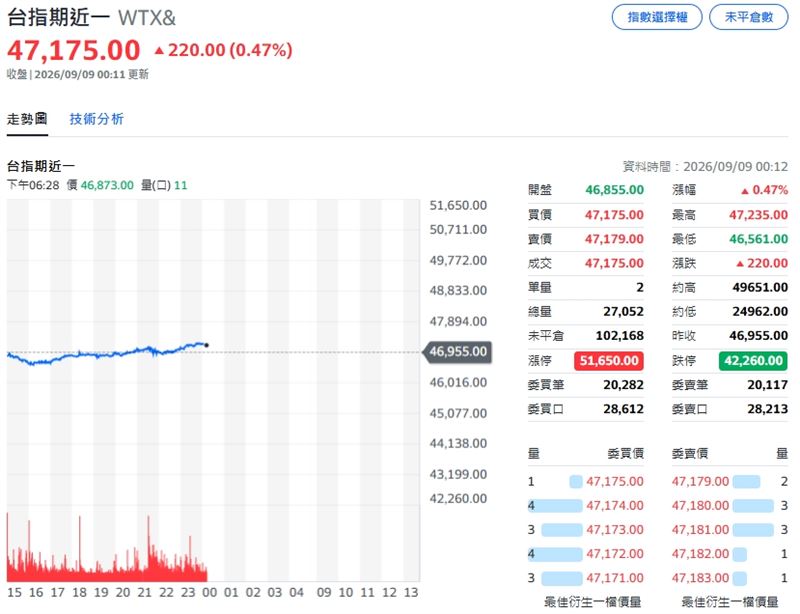800x614 pixels.
Task: Click the 約低 value 24962.00
Action: click(x=760, y=311)
